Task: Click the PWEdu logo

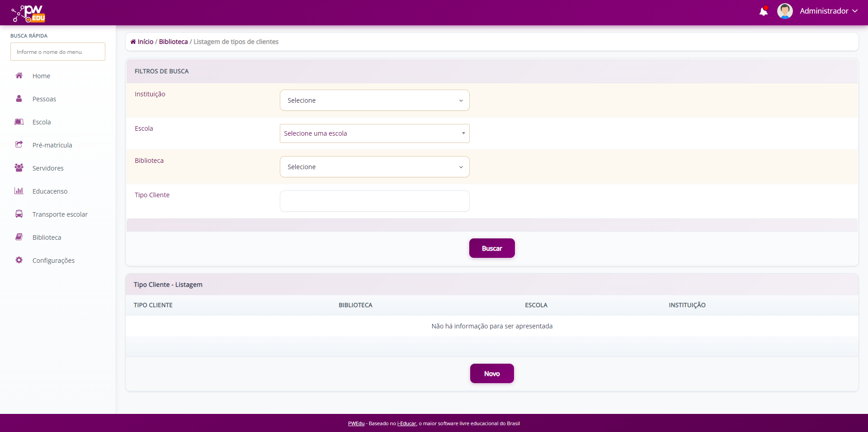Action: (x=27, y=13)
